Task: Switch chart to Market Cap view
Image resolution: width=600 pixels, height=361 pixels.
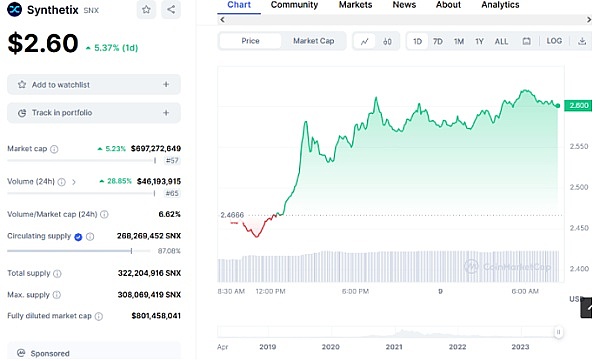Action: (x=313, y=41)
